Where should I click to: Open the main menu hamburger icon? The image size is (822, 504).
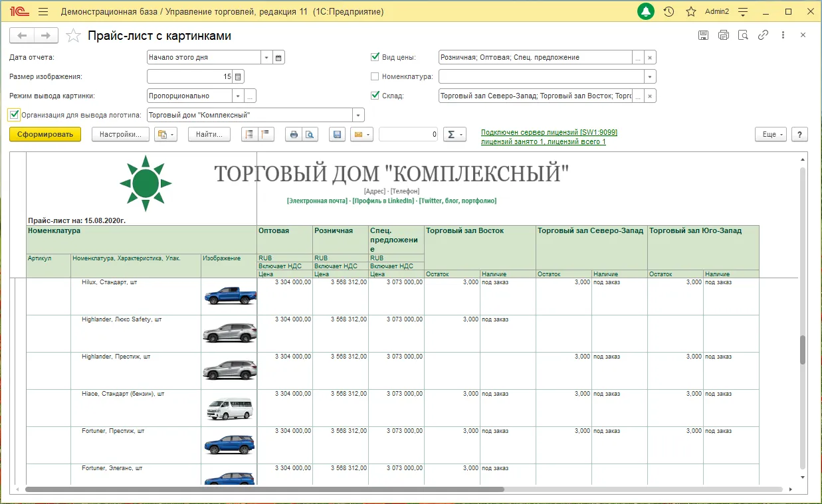tap(43, 11)
